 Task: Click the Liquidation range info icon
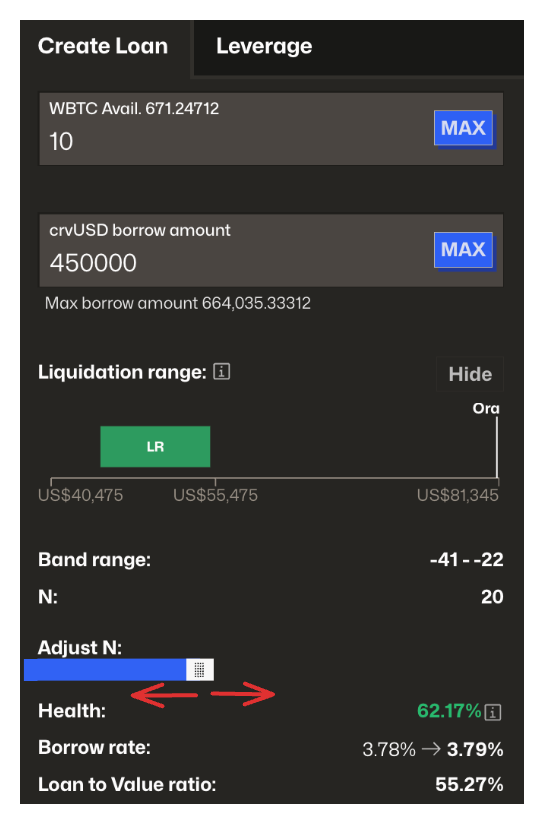click(221, 372)
